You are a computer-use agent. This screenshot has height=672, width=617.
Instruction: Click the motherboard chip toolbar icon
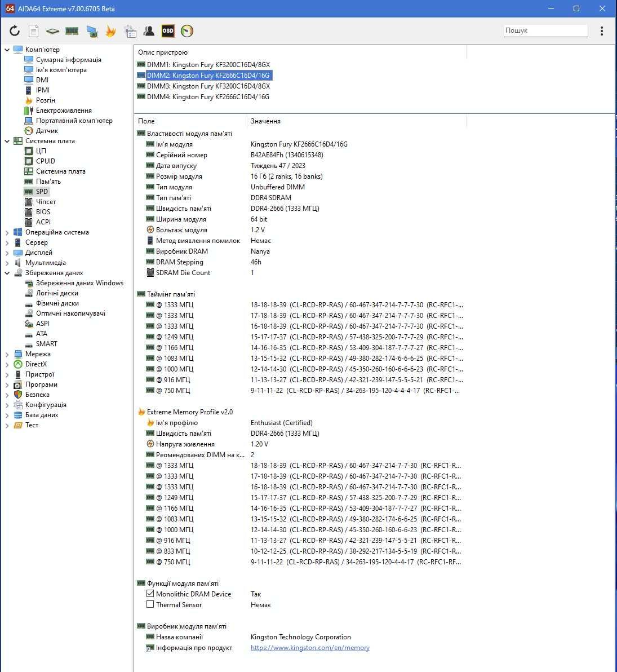click(x=52, y=31)
